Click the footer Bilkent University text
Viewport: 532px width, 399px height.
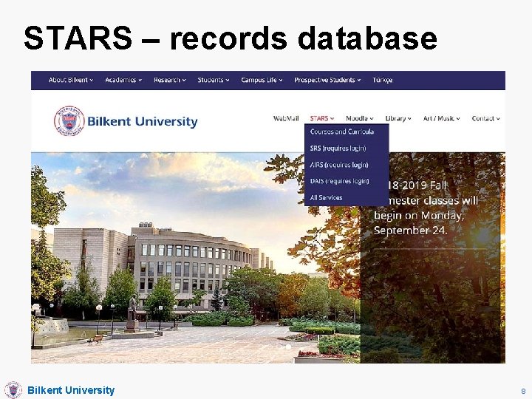tap(71, 390)
